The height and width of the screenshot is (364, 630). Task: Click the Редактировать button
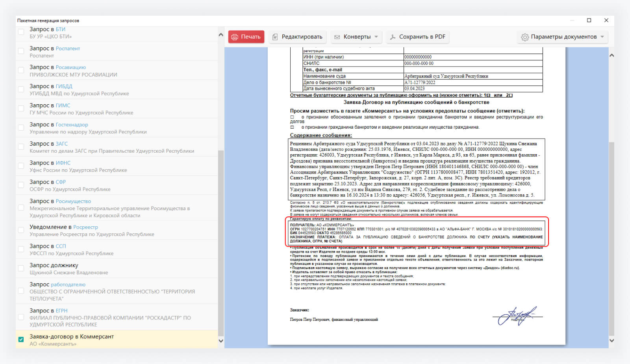click(298, 37)
